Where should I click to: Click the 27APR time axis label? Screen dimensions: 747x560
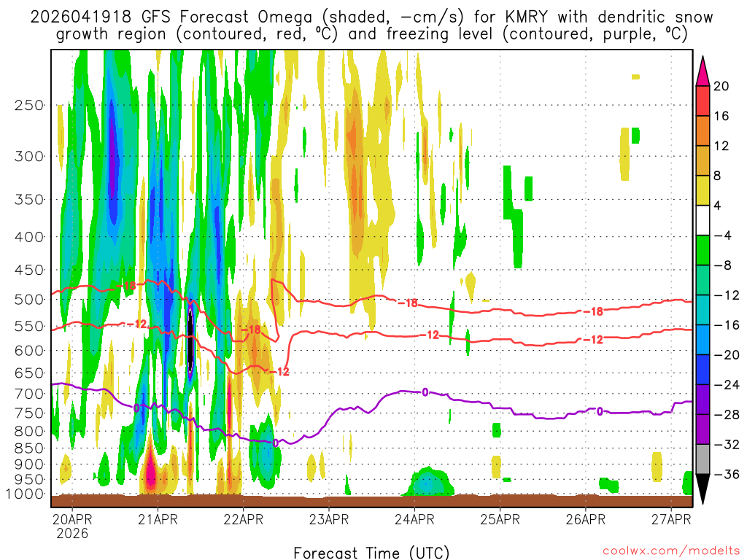pyautogui.click(x=671, y=519)
